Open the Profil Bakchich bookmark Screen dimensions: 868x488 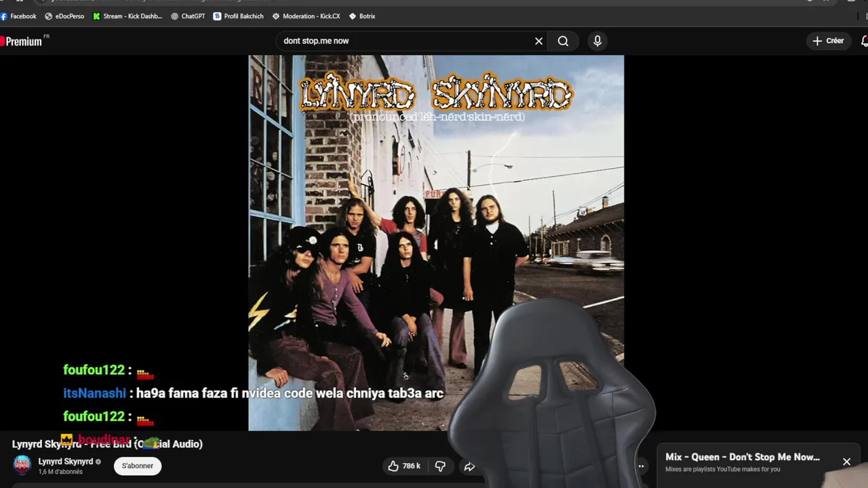point(238,16)
